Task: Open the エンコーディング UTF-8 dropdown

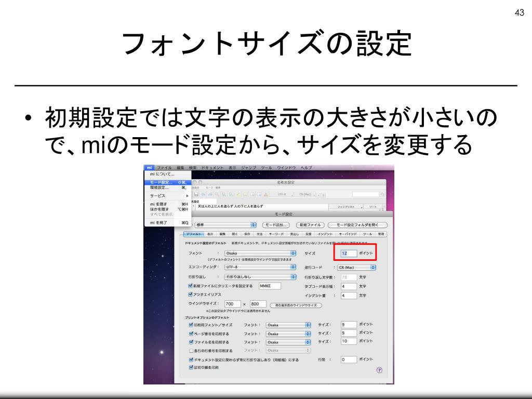Action: 260,267
